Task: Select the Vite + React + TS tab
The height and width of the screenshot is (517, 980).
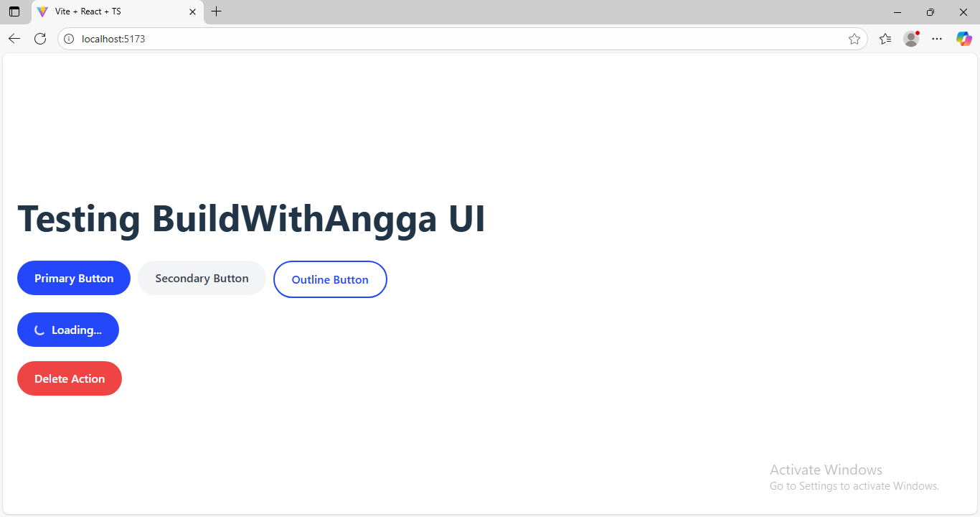Action: (108, 11)
